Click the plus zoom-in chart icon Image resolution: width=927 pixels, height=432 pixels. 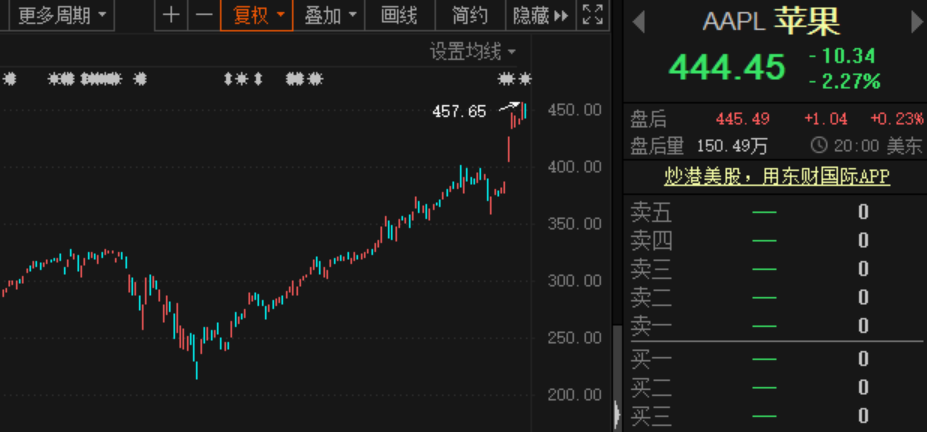(172, 15)
